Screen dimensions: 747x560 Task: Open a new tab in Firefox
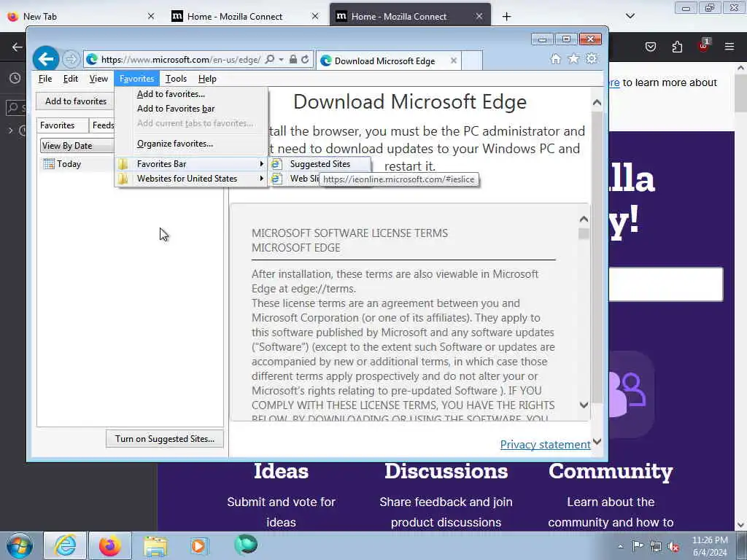(506, 16)
